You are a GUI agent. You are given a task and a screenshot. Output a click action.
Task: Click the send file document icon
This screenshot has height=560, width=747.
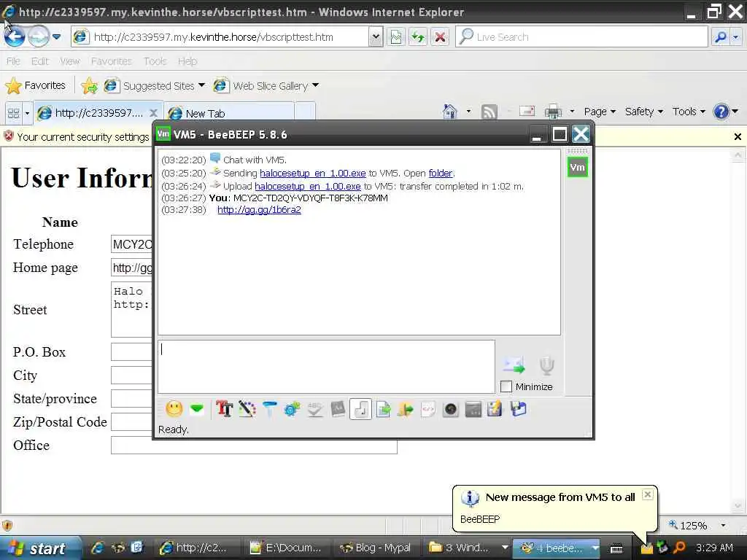pos(383,409)
